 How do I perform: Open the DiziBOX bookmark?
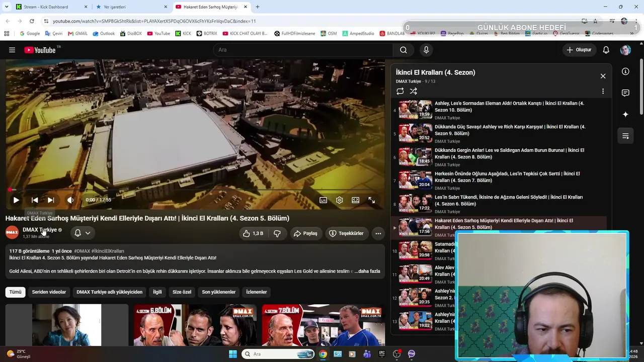click(131, 34)
